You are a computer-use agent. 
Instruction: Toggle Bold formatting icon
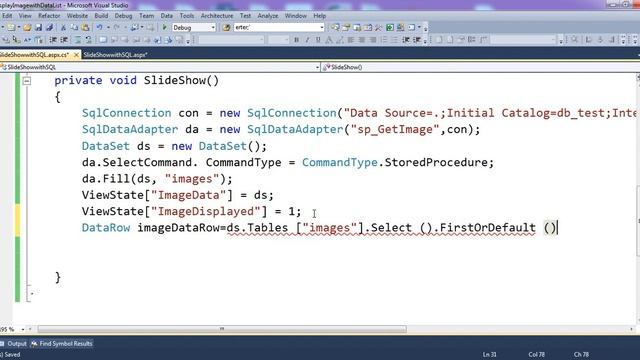click(297, 40)
